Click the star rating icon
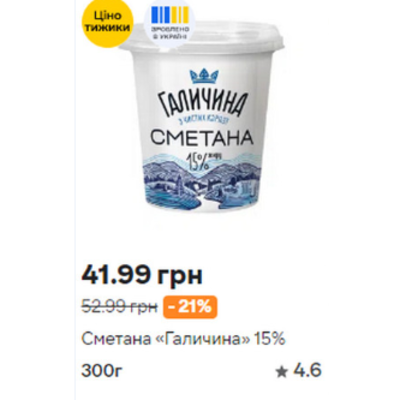Screen dimensions: 400x400 (282, 372)
